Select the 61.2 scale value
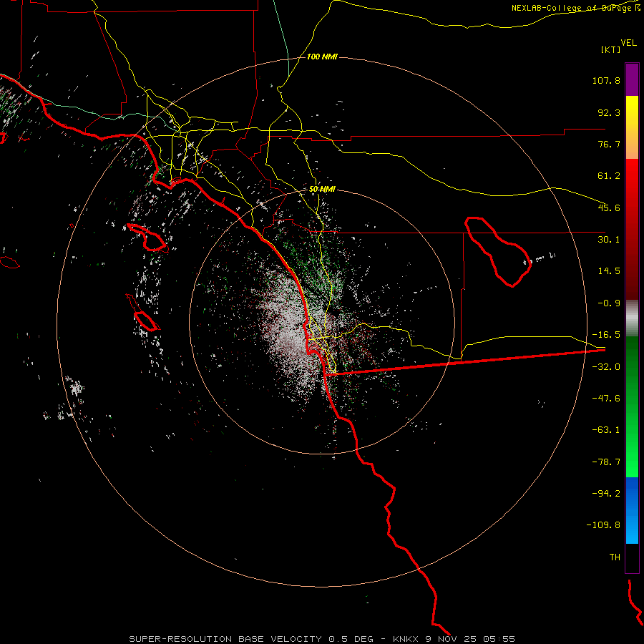Screen dimensions: 644x644 tap(609, 176)
